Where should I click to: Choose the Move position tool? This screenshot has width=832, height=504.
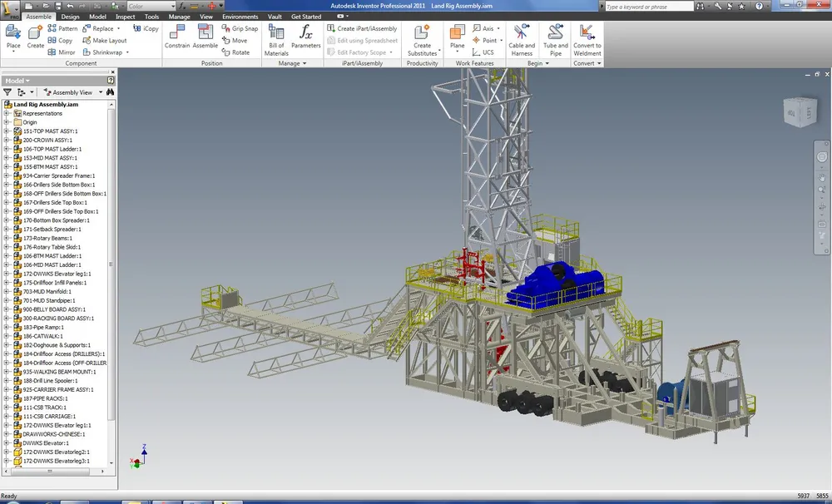click(235, 40)
